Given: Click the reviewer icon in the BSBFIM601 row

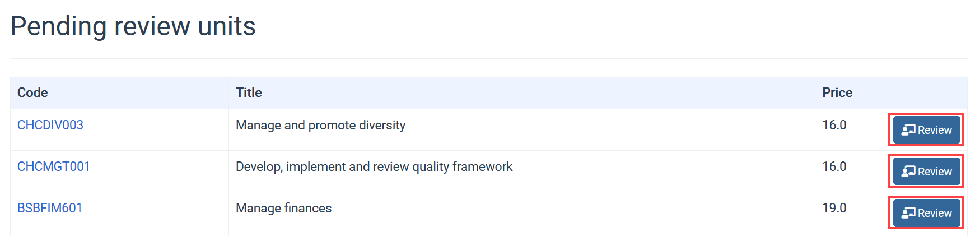Looking at the screenshot, I should (908, 213).
